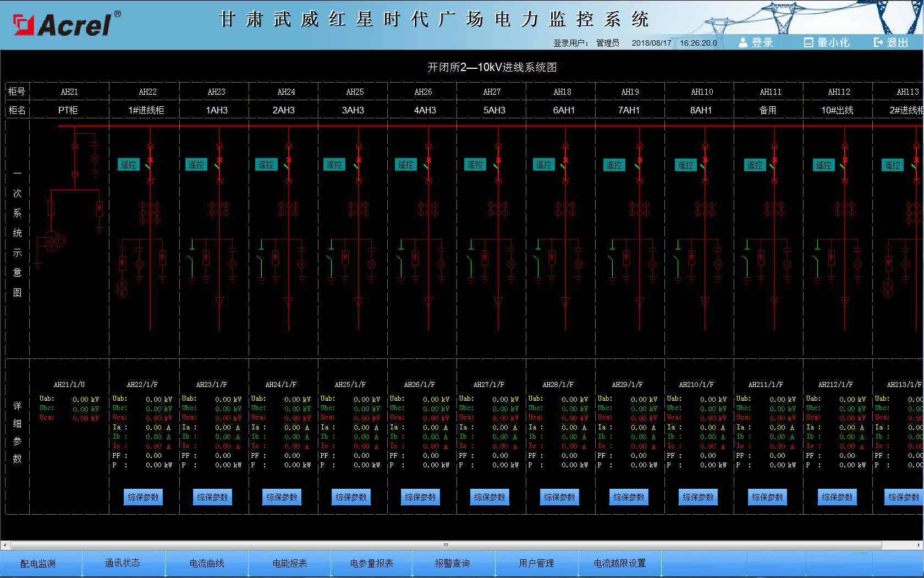Go to the 报警查询 tab

tap(454, 564)
